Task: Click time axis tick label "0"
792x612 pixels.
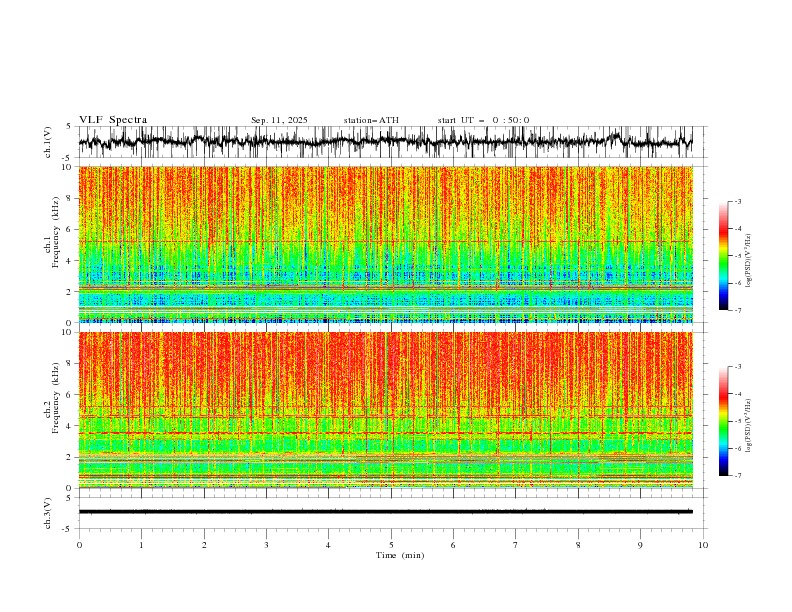Action: coord(79,545)
